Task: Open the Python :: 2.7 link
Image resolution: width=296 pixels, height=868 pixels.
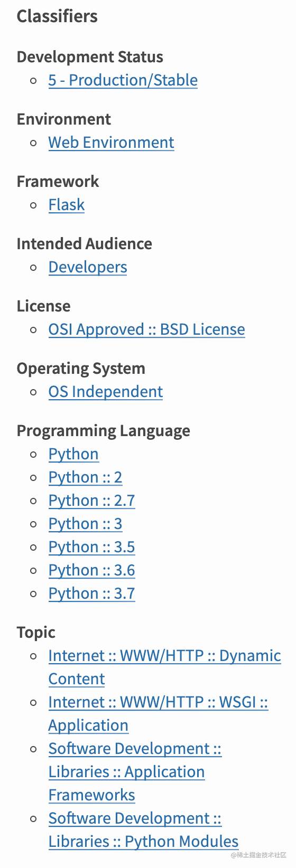Action: tap(92, 501)
